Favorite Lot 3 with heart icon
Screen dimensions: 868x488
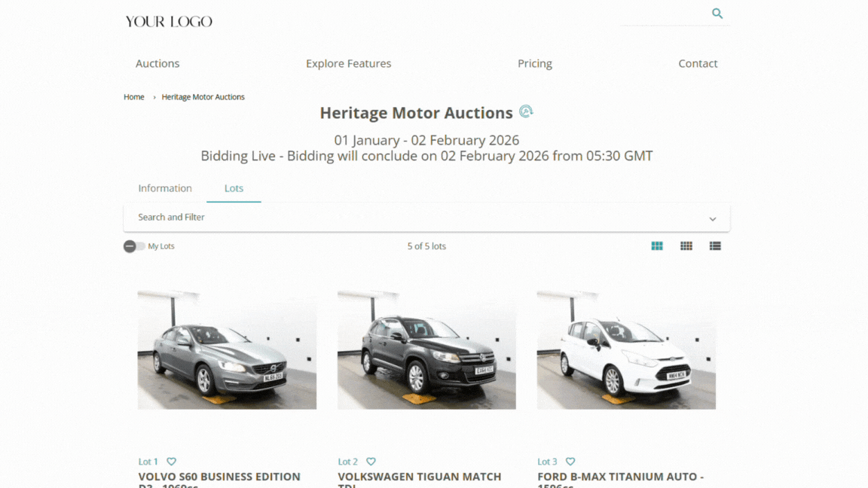point(570,462)
